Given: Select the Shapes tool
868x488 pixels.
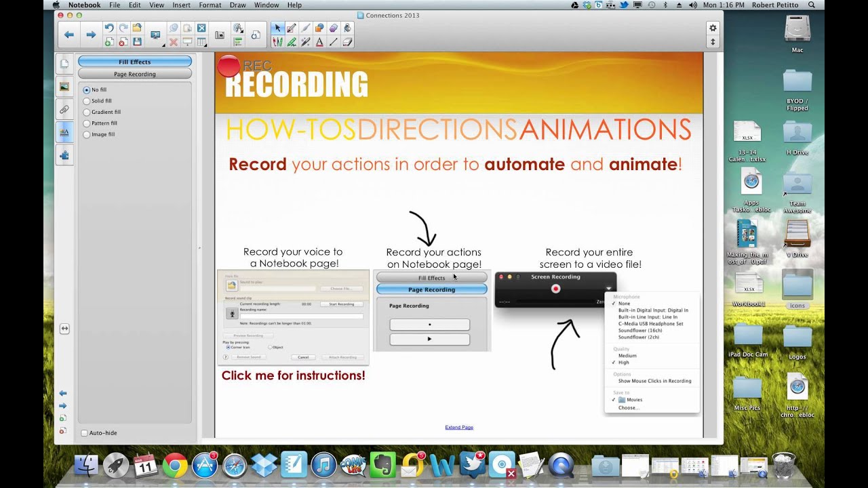Looking at the screenshot, I should coord(319,28).
